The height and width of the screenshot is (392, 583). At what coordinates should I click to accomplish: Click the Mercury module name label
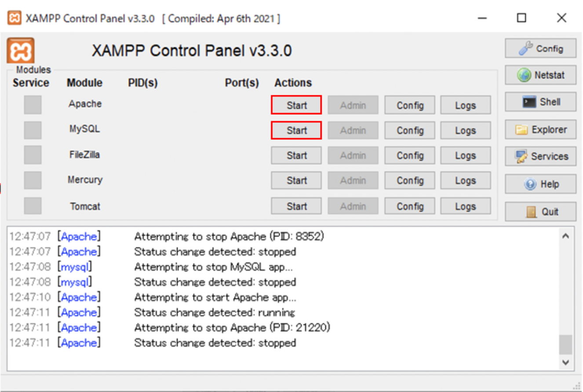pyautogui.click(x=85, y=179)
